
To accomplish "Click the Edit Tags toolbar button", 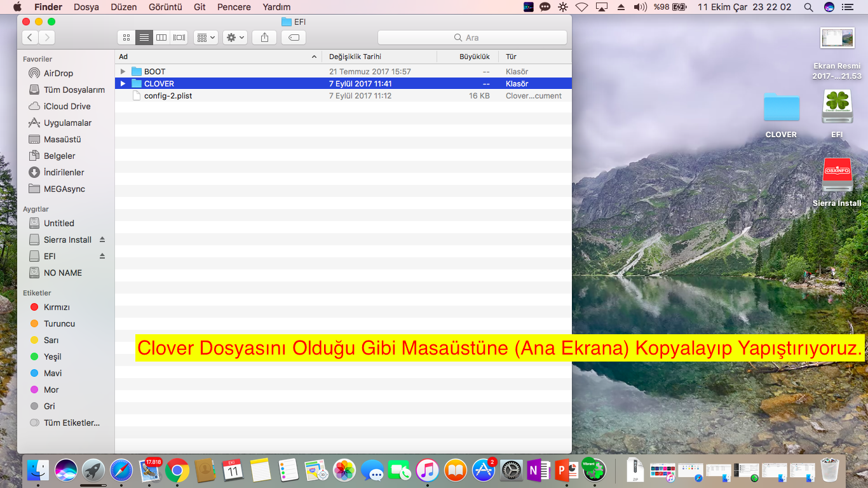I will [294, 37].
